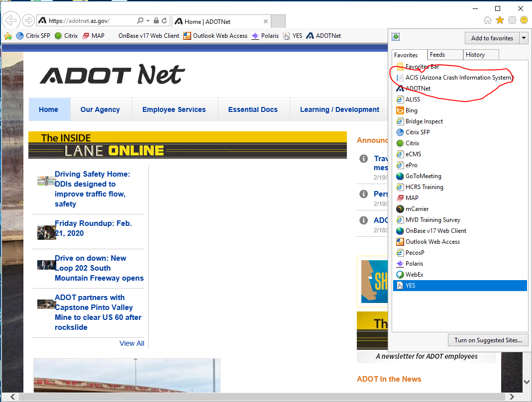
Task: Click the add-to-favorites-bar star icon
Action: tap(8, 36)
